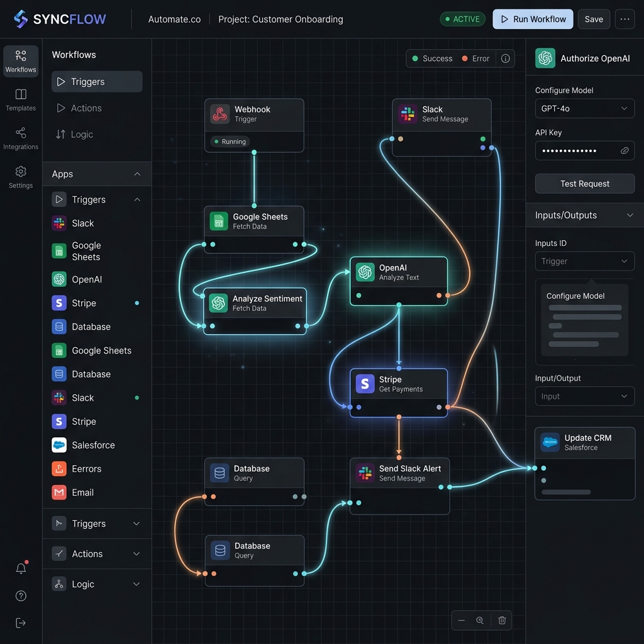Click Automate.co breadcrumb
The height and width of the screenshot is (644, 644).
click(x=174, y=19)
